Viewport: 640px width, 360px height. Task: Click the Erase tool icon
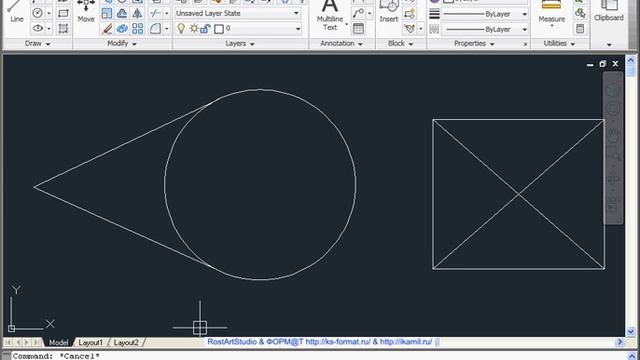[x=107, y=29]
